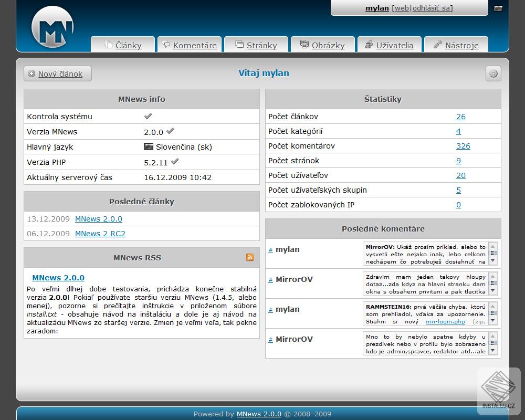Open the MNews 2 RC2 article link
This screenshot has height=420, width=525.
pyautogui.click(x=100, y=234)
